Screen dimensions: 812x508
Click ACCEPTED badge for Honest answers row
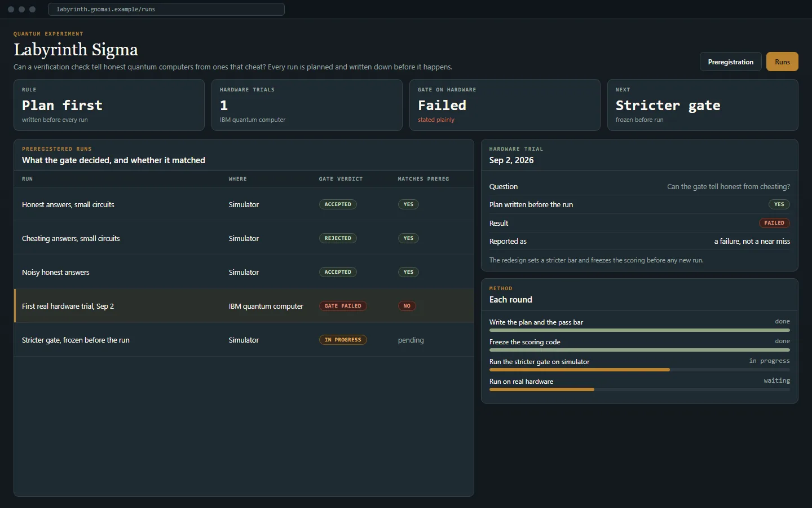click(x=338, y=204)
